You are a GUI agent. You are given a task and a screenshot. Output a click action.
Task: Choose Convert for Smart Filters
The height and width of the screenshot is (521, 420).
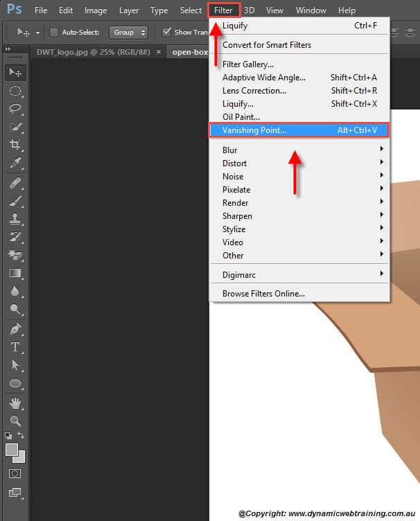click(299, 45)
